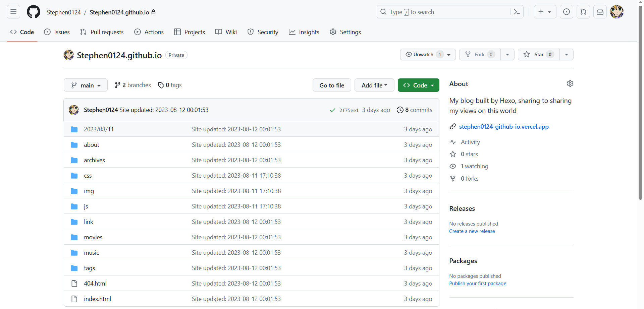Open the create new plus dropdown
The height and width of the screenshot is (309, 644).
[545, 12]
